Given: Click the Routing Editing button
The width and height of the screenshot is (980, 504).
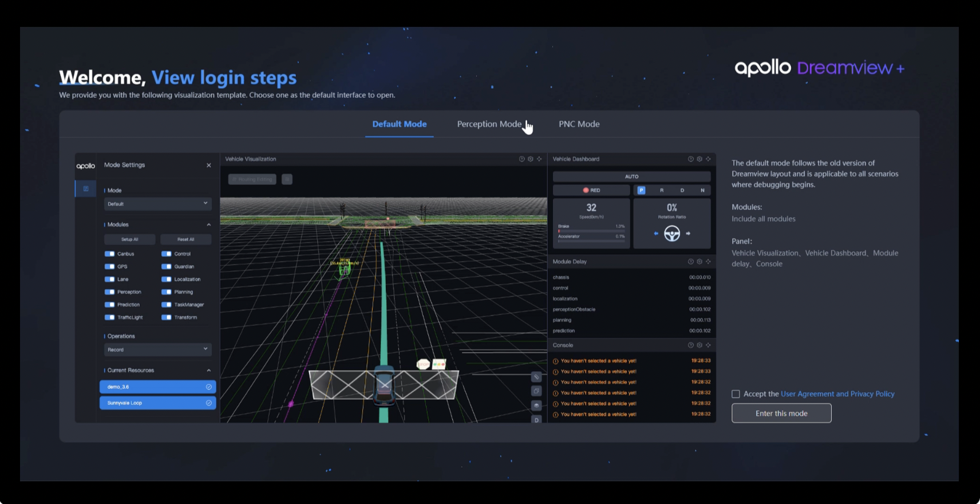Looking at the screenshot, I should pos(252,179).
